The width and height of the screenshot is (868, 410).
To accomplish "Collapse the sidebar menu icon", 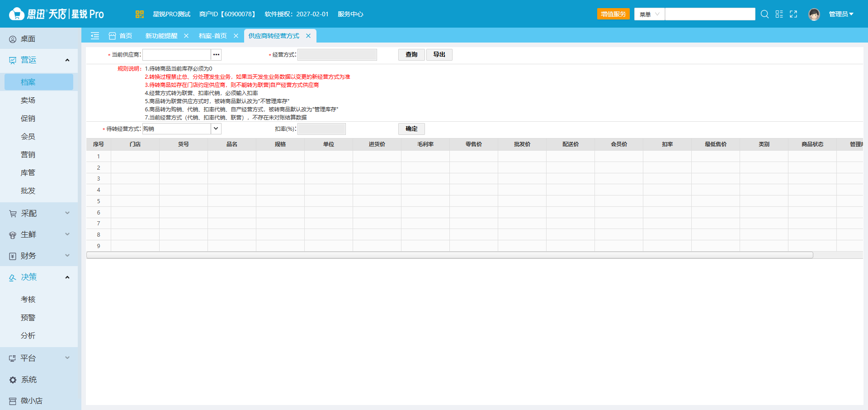I will 95,36.
